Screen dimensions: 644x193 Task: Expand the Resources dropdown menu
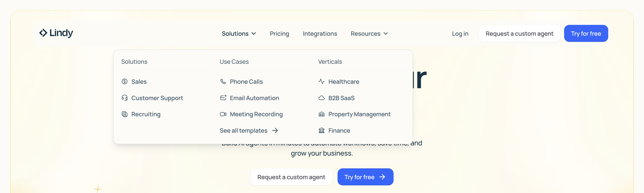[x=369, y=33]
